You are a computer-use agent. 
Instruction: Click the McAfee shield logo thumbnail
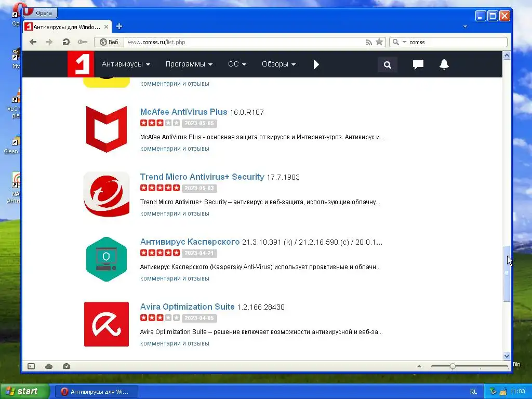107,129
